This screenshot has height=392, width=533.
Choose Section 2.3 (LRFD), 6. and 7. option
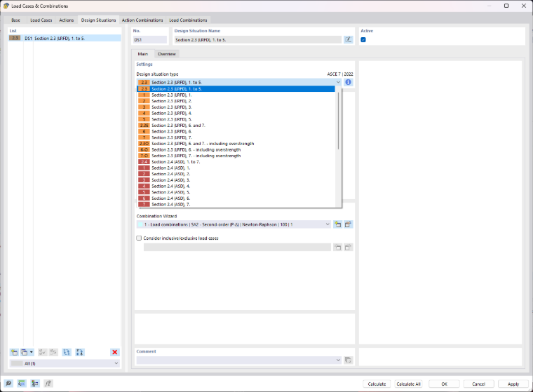(236, 126)
